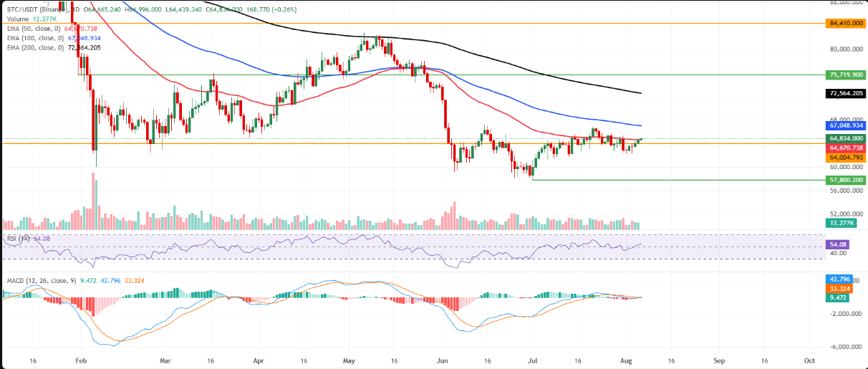Click the Sep label on the time axis
This screenshot has height=369, width=868.
point(720,363)
